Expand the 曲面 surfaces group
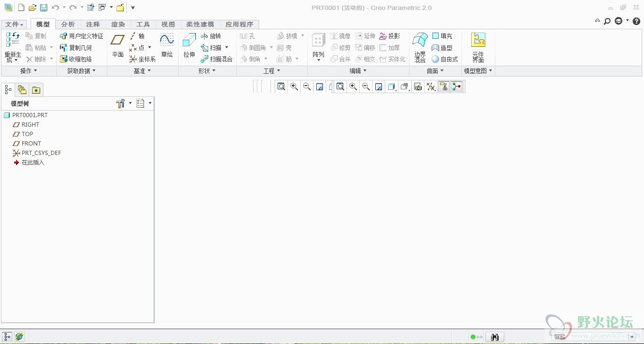The width and height of the screenshot is (644, 344). pos(435,71)
